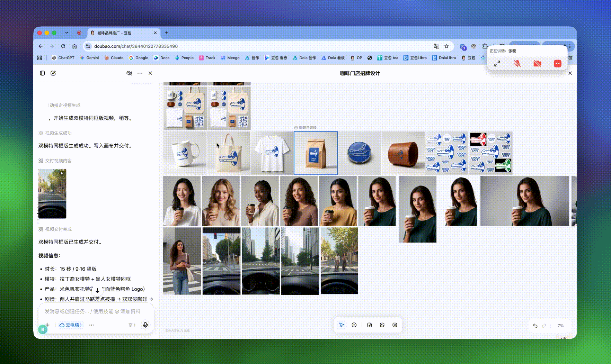Click the upload file canvas tool
This screenshot has width=611, height=364.
tap(370, 325)
